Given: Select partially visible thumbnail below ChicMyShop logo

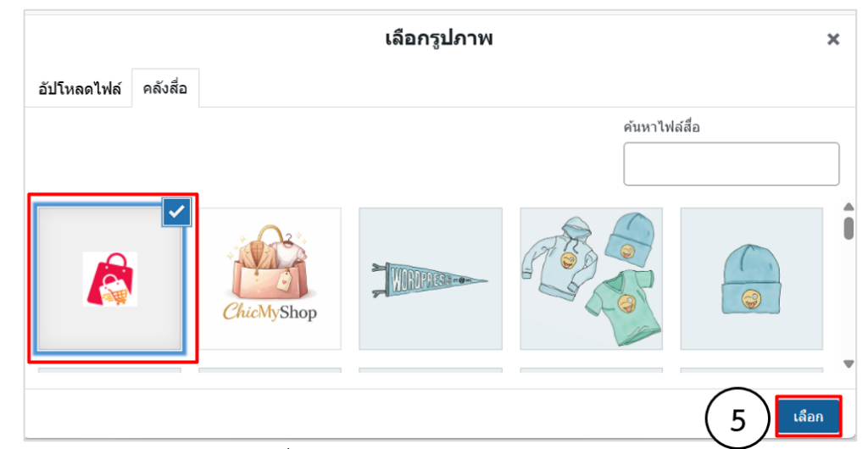Looking at the screenshot, I should (x=270, y=371).
